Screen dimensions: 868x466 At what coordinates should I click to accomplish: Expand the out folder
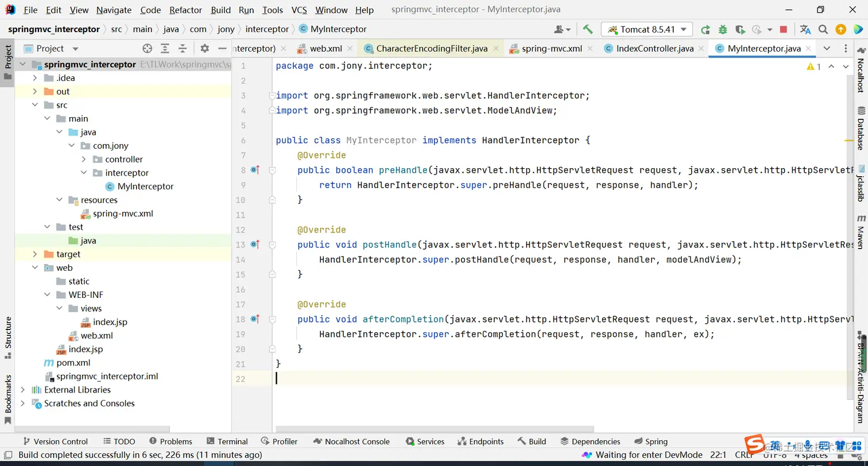tap(36, 91)
